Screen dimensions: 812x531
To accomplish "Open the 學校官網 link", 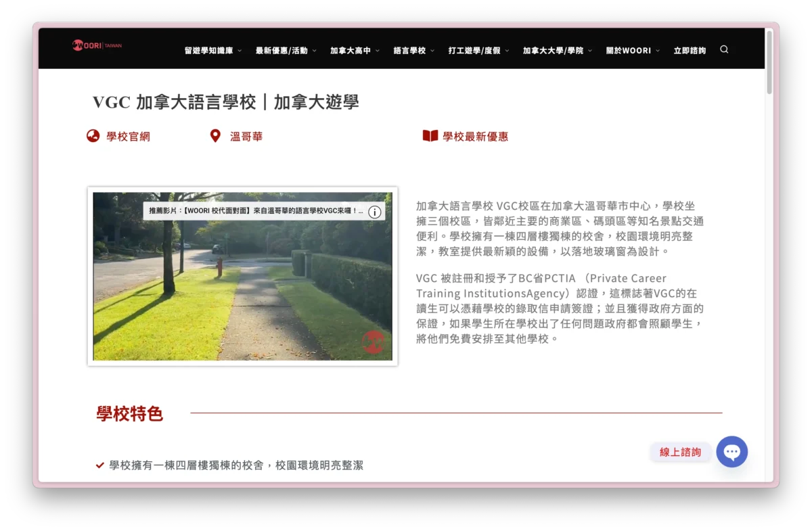I will tap(128, 137).
